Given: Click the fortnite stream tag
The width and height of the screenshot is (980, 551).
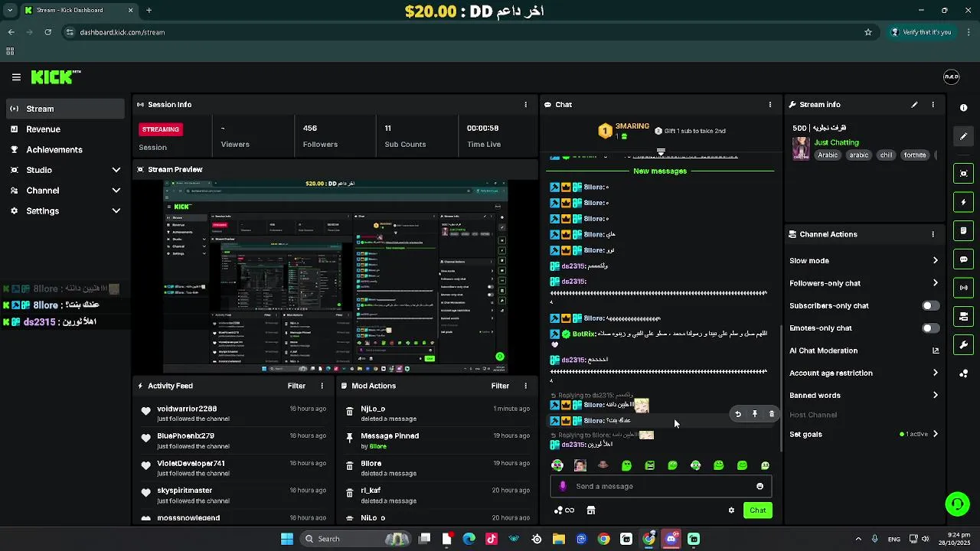Looking at the screenshot, I should (x=915, y=155).
